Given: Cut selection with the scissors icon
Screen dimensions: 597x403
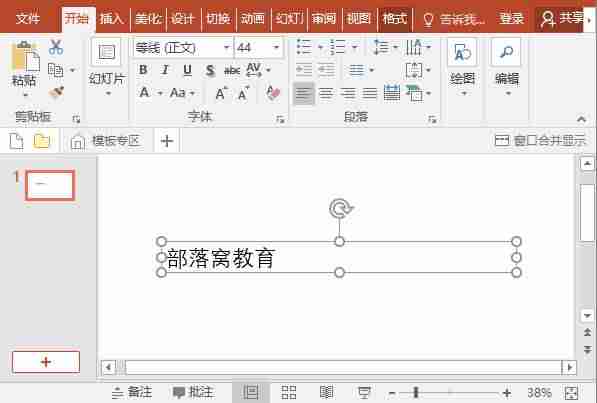Looking at the screenshot, I should pos(56,47).
